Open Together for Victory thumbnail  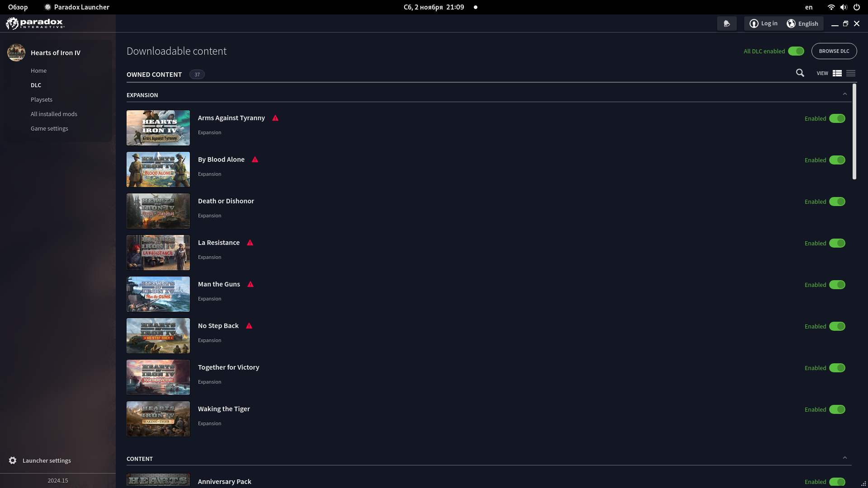[158, 377]
